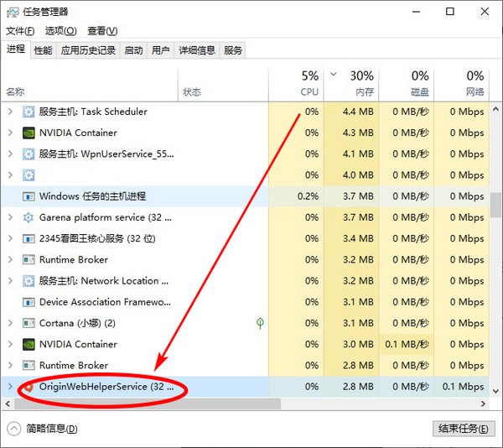Sort by the 状态 column header

point(223,84)
